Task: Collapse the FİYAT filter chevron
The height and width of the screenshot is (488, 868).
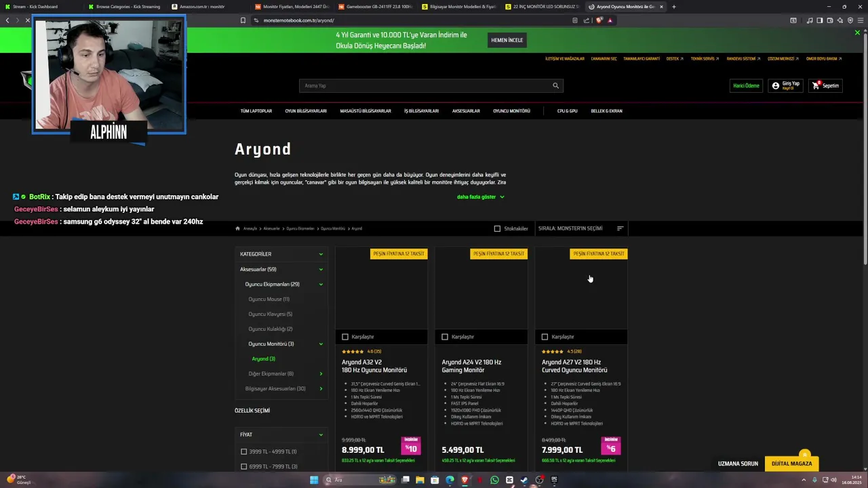Action: pyautogui.click(x=321, y=434)
